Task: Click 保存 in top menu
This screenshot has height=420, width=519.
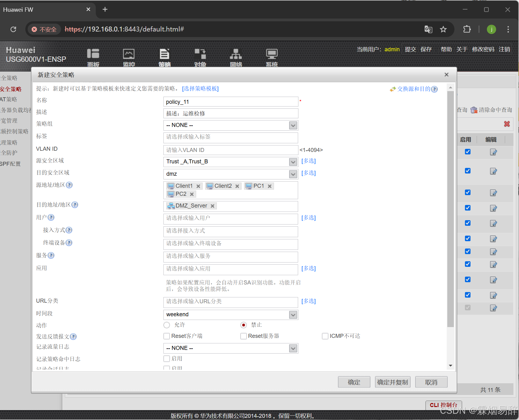Action: tap(426, 49)
